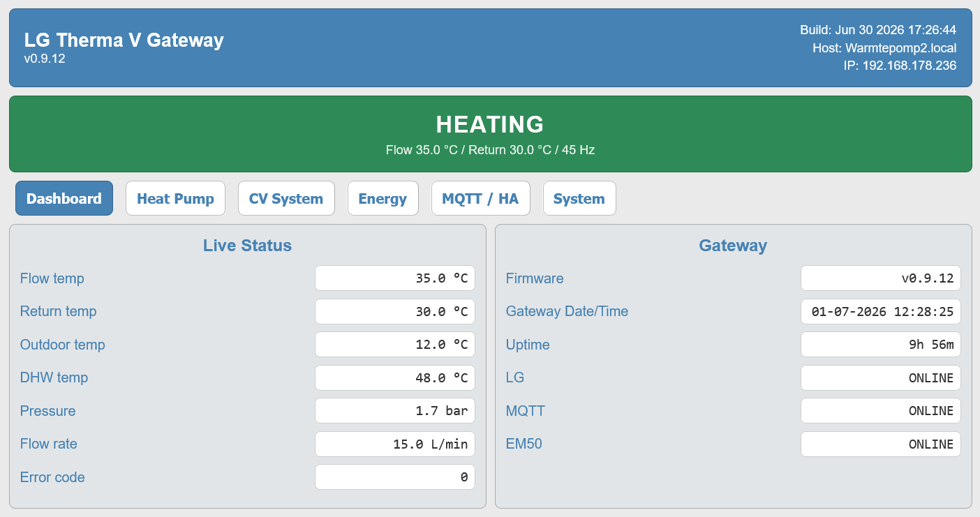Click the HEATING status banner heading
This screenshot has height=517, width=980.
pyautogui.click(x=490, y=124)
